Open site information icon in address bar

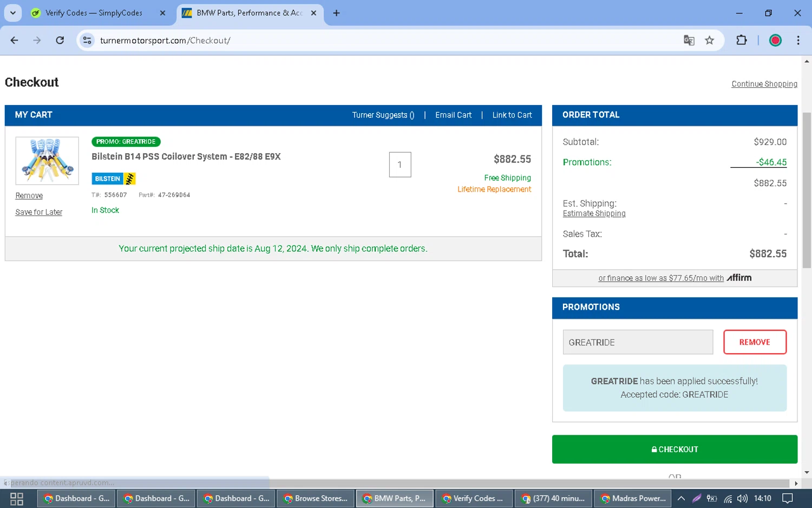[x=87, y=40]
